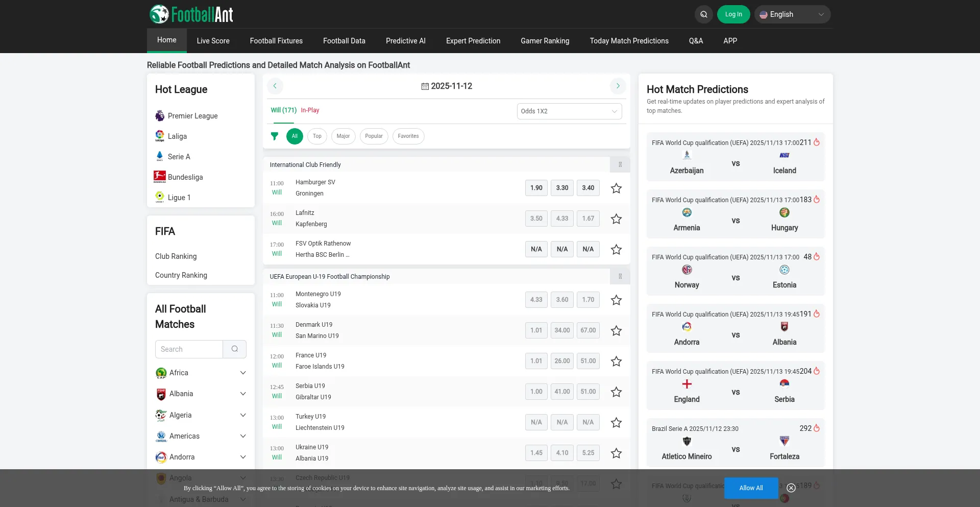Viewport: 980px width, 507px height.
Task: Favorite the Hamburger SV vs Groningen match
Action: tap(616, 188)
